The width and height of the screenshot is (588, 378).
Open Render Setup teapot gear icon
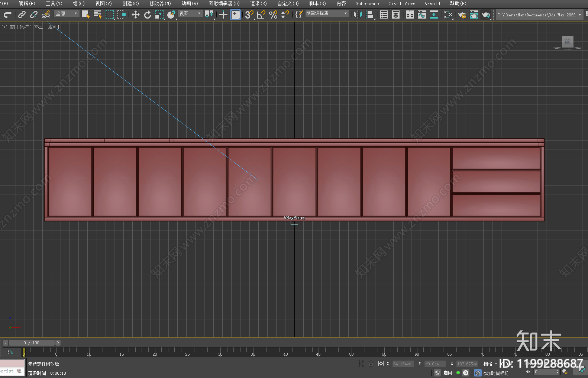click(462, 14)
